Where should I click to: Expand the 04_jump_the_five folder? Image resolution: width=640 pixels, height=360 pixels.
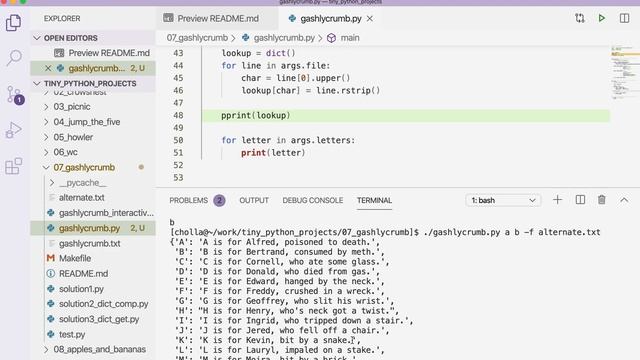pyautogui.click(x=46, y=122)
